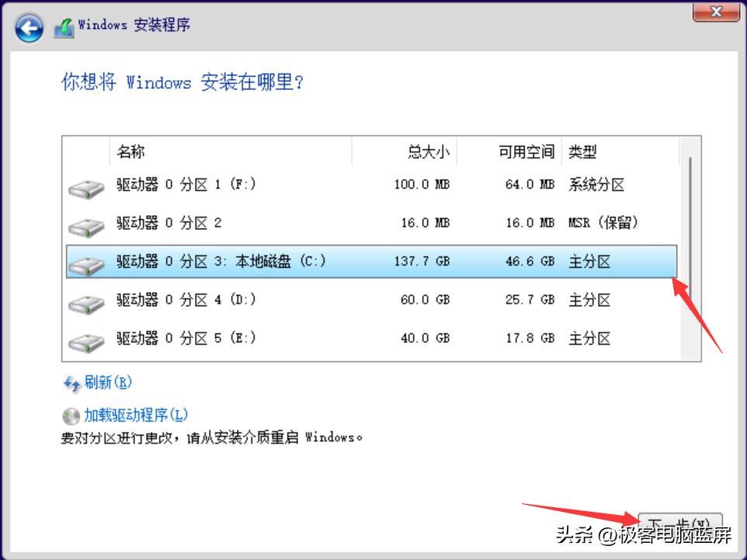Click the Windows Setup installer icon
The height and width of the screenshot is (560, 747).
coord(64,28)
